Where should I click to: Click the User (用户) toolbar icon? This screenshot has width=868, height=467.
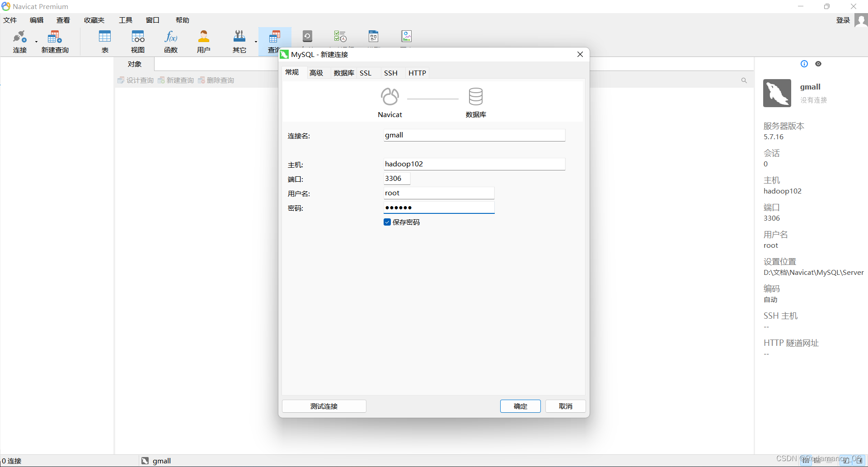204,37
